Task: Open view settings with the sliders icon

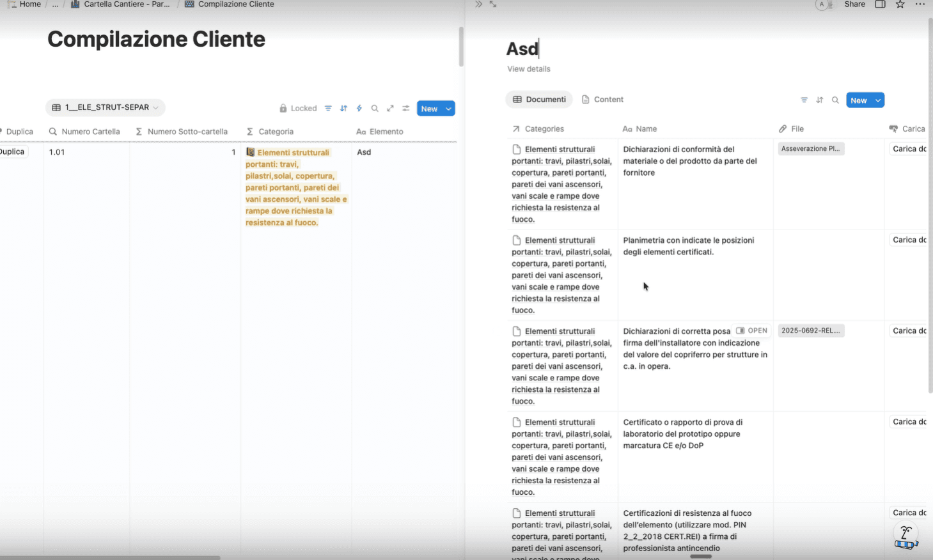Action: coord(405,108)
